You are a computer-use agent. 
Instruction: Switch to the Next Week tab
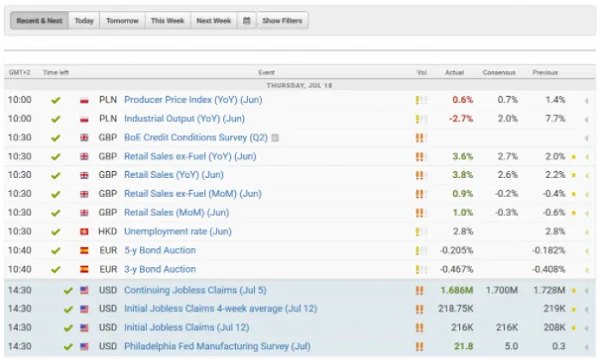214,21
